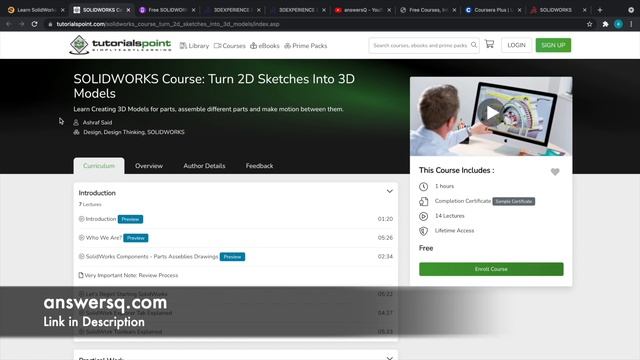The width and height of the screenshot is (640, 360).
Task: Switch to the Free SOLIDWORKS tab
Action: tap(167, 10)
